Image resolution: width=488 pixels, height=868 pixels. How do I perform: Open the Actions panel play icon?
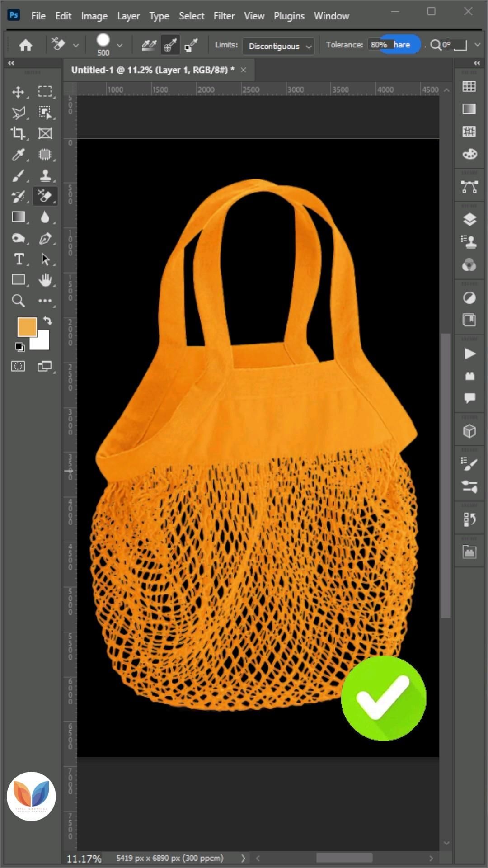[x=469, y=354]
